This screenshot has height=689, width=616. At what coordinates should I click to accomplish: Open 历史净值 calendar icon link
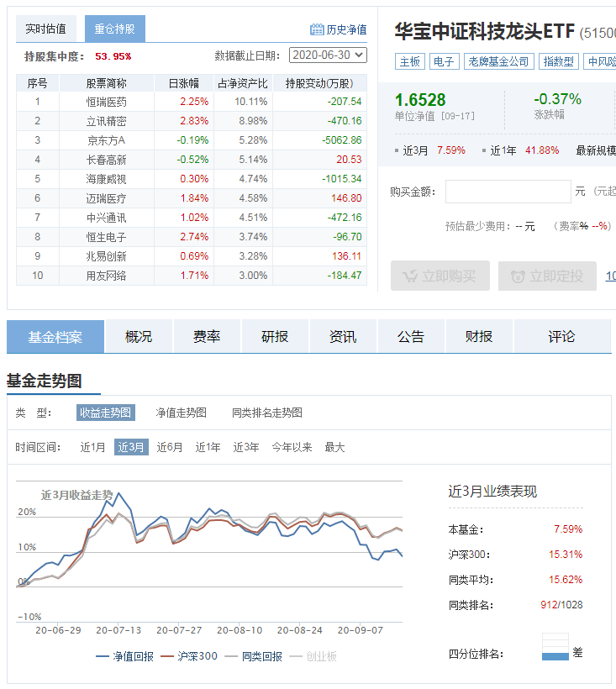click(317, 29)
